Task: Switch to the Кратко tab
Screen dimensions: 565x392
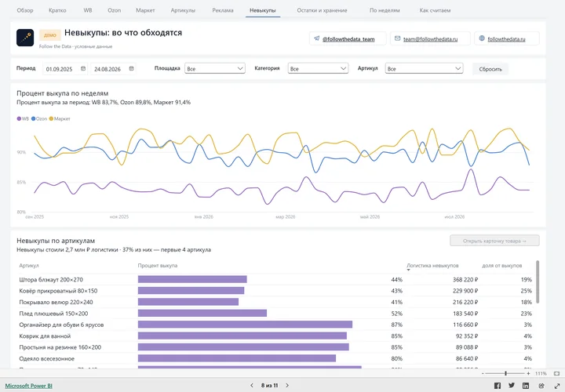Action: (57, 10)
